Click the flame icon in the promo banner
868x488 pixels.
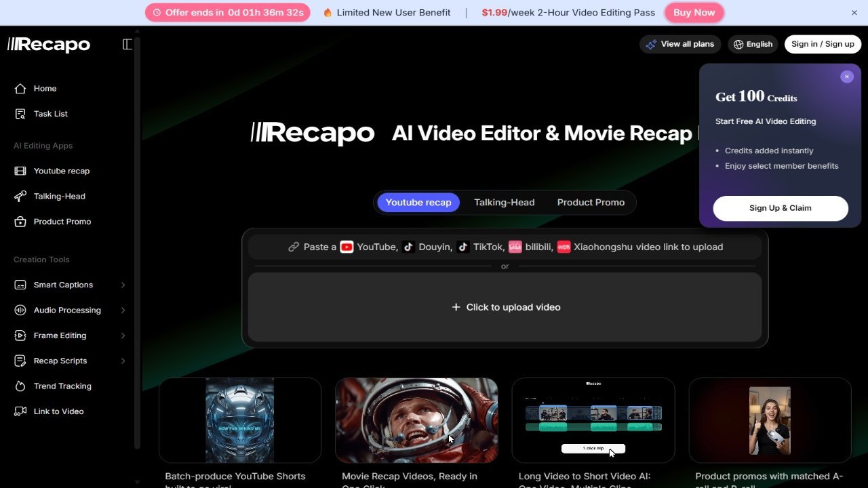click(x=328, y=12)
